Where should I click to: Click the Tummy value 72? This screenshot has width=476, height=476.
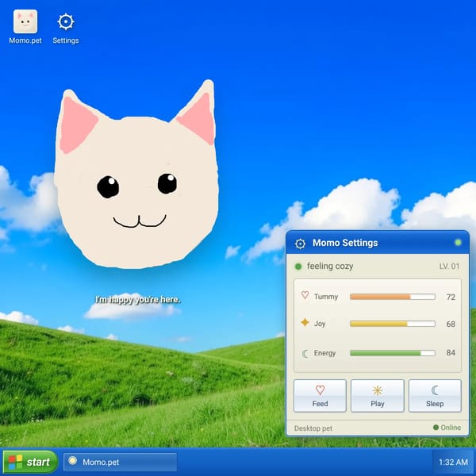451,297
